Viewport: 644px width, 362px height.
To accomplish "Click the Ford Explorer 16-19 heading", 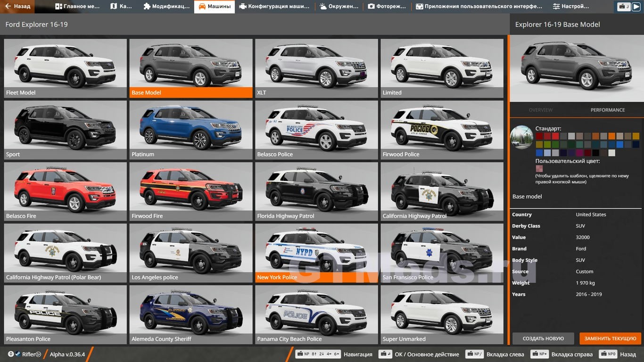I will (37, 24).
